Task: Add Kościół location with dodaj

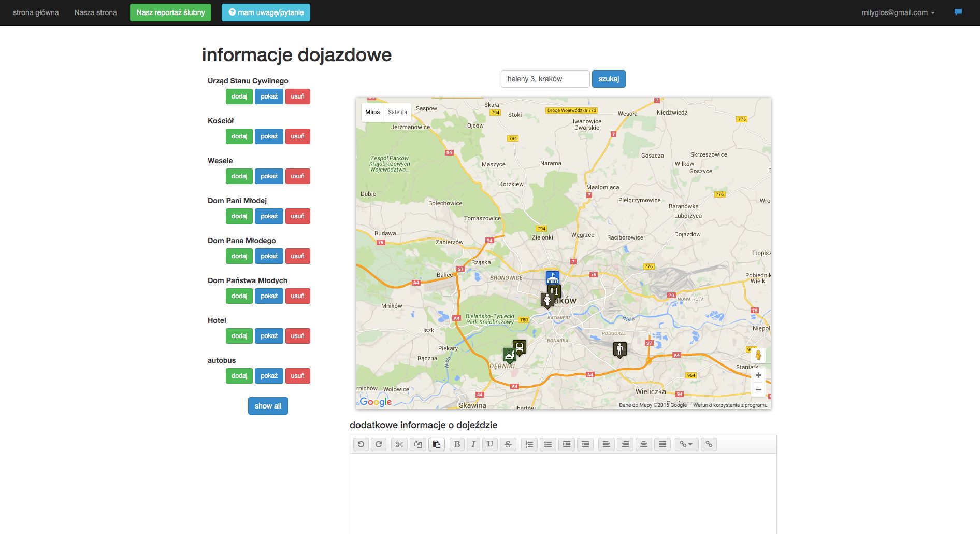Action: 239,136
